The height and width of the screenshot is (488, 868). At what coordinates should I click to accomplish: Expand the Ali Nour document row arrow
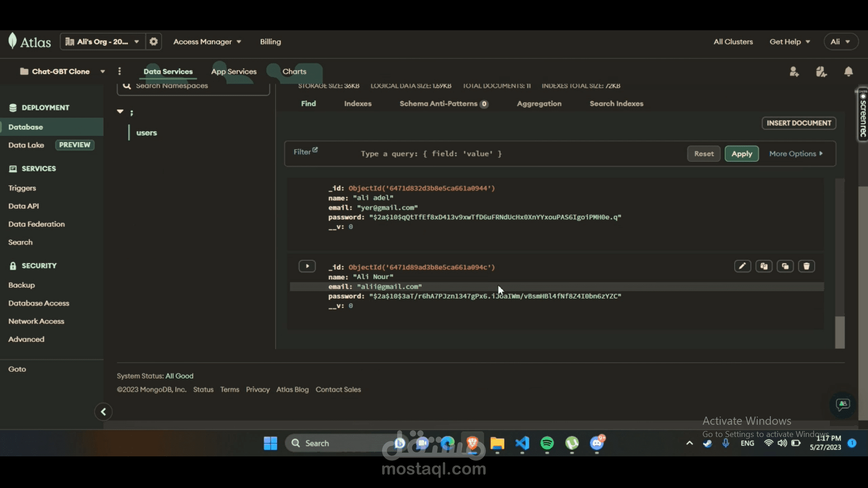[x=307, y=266]
